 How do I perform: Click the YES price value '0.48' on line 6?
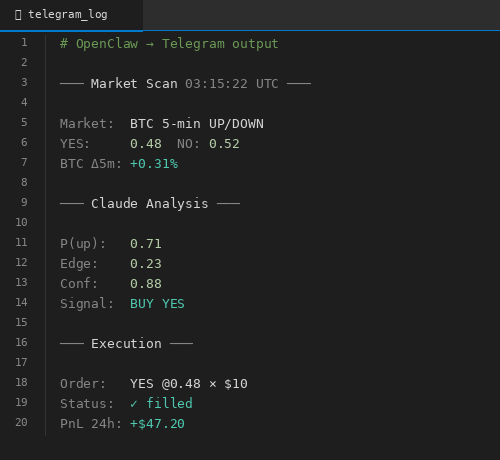point(146,144)
